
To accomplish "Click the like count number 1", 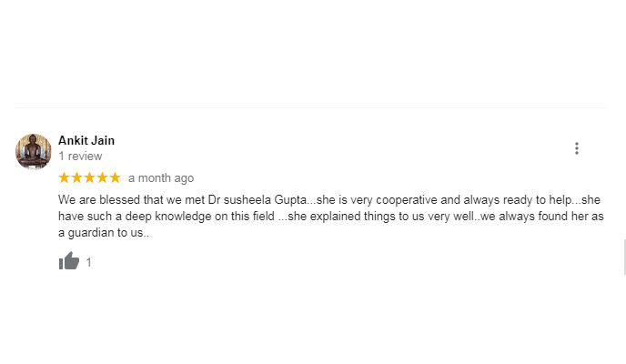I will tap(88, 262).
